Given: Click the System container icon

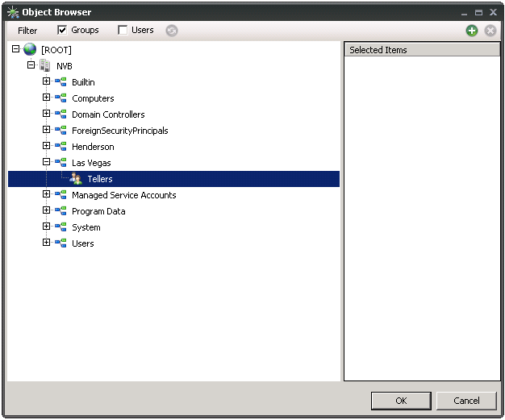Looking at the screenshot, I should click(61, 227).
